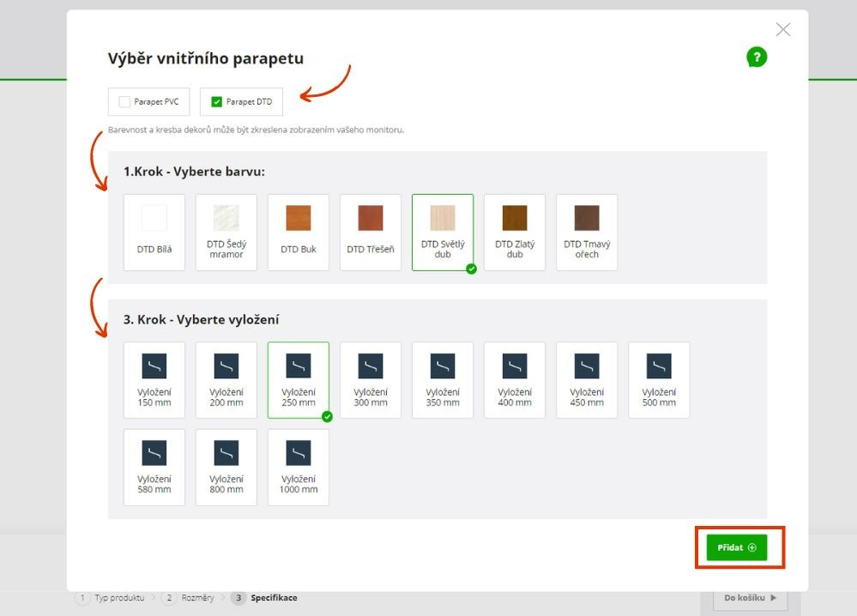Select the DTD Bílá white color
The image size is (857, 616).
[154, 232]
